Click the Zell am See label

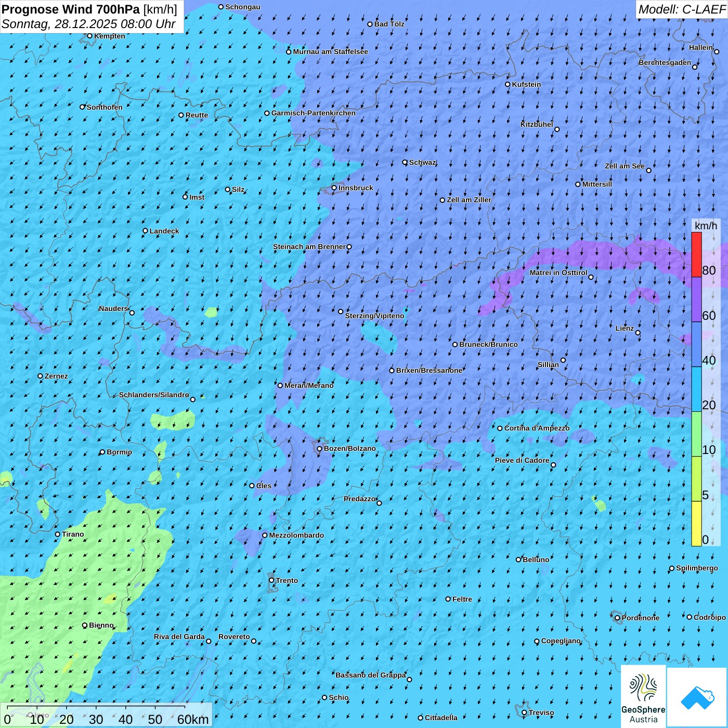[x=625, y=166]
